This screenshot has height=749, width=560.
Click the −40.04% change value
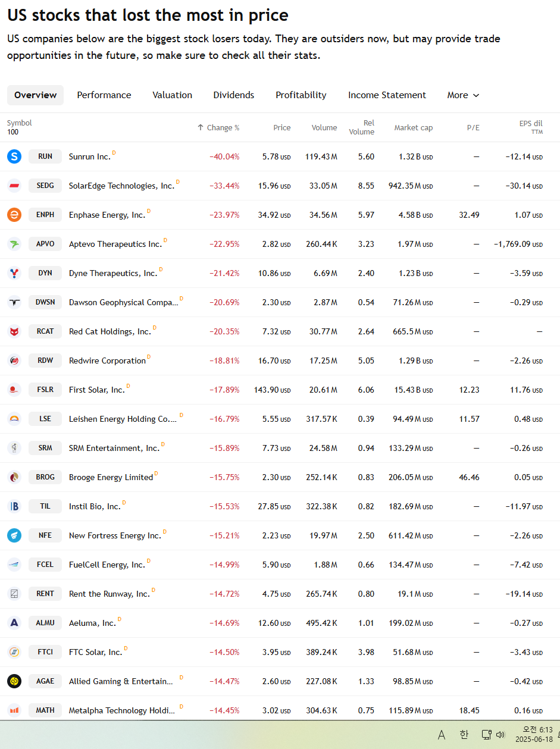224,156
